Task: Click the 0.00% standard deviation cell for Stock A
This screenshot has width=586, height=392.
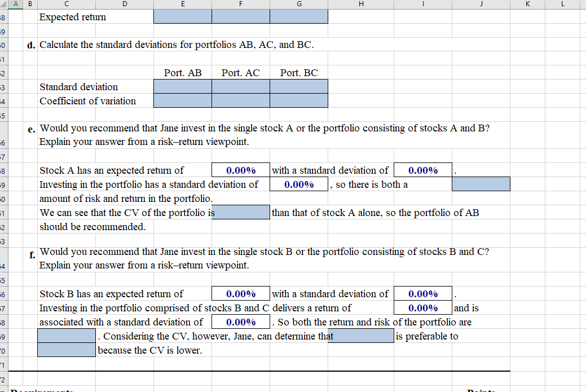Action: [x=423, y=170]
